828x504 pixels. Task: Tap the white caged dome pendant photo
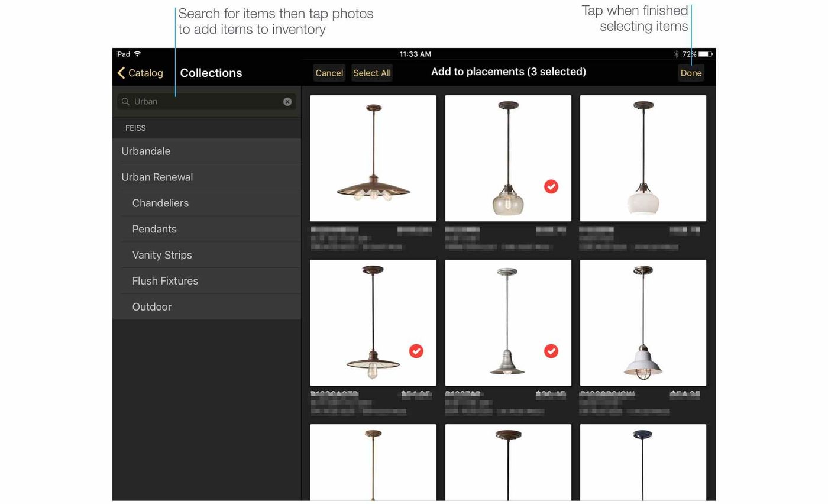(x=643, y=323)
